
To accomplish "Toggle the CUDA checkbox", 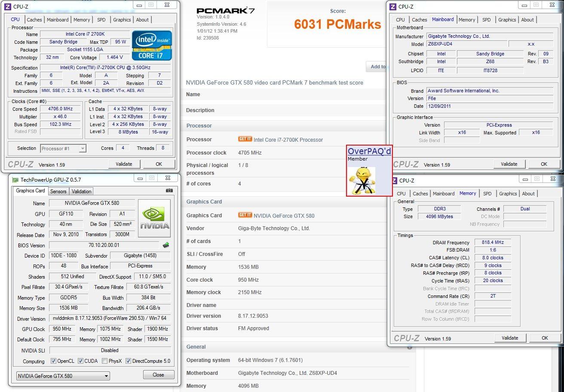I will click(x=80, y=361).
